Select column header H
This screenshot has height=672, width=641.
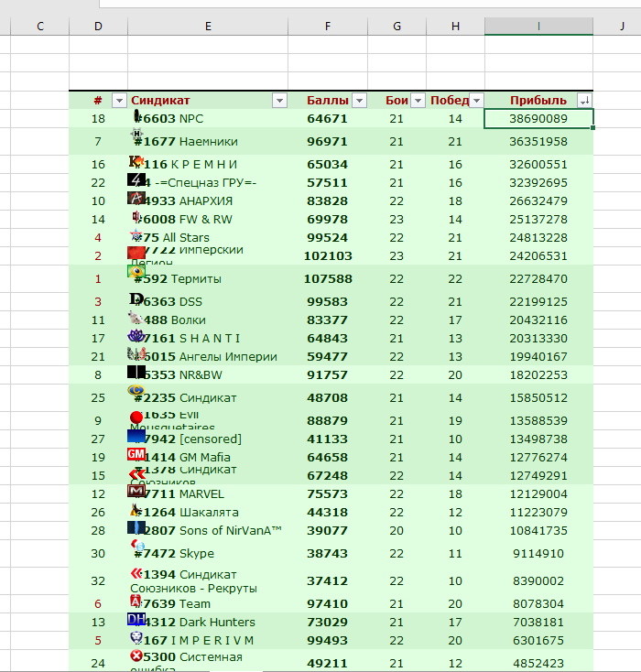point(455,27)
